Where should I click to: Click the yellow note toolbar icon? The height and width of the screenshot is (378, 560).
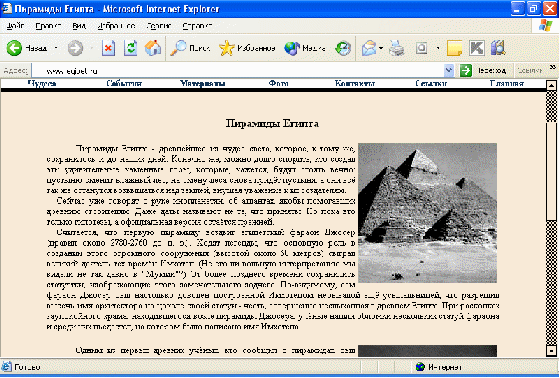(x=454, y=48)
